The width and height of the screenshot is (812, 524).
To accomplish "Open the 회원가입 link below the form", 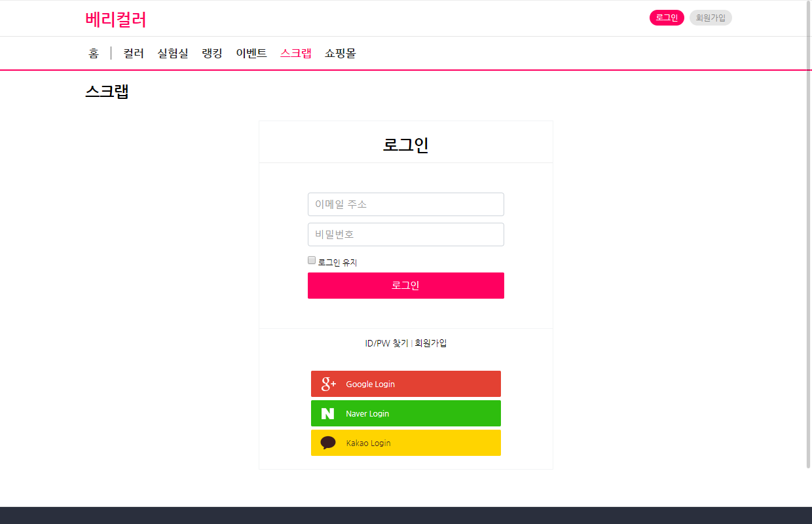I will [431, 343].
